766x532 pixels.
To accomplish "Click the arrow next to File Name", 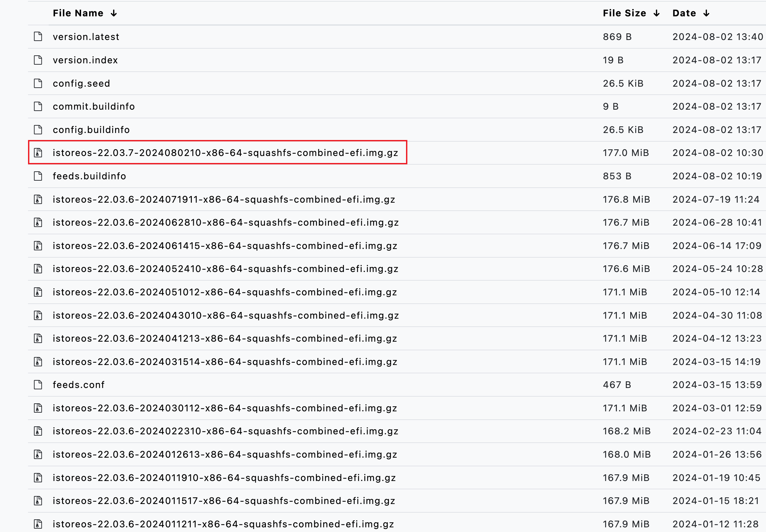I will click(x=114, y=13).
